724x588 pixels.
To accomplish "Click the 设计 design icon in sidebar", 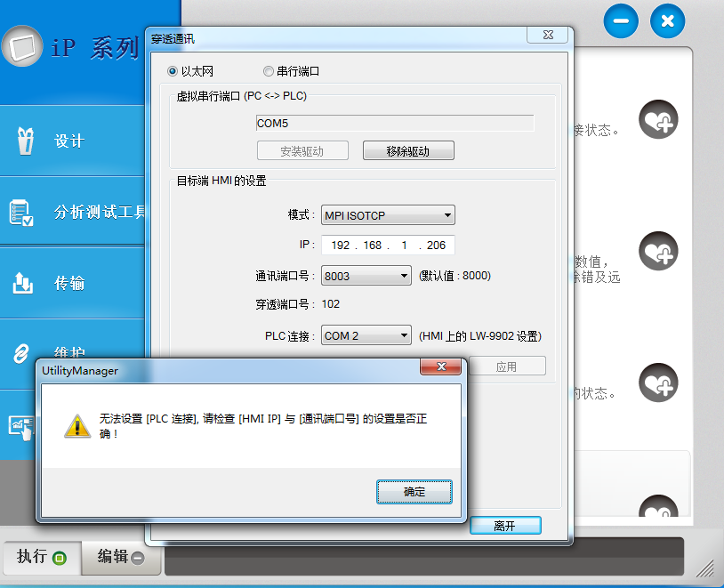I will (x=25, y=141).
